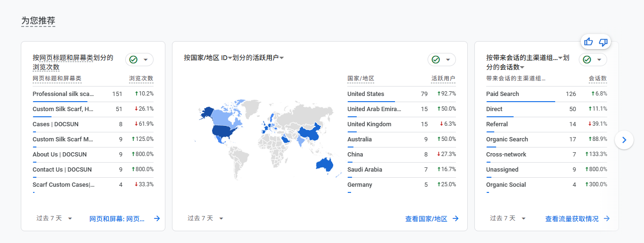The image size is (644, 243).
Task: Select Paid Search channel row
Action: [547, 94]
